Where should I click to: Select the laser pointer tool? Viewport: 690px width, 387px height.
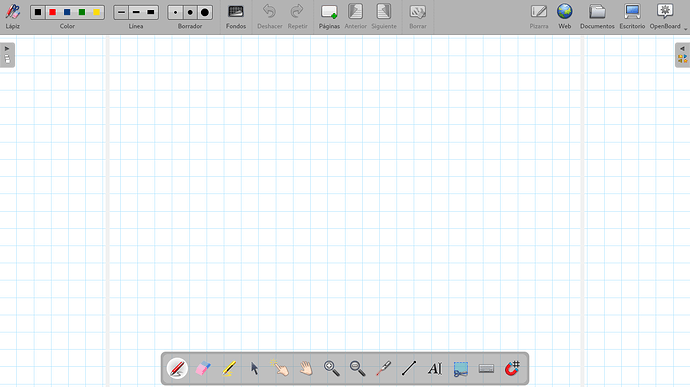click(x=383, y=368)
